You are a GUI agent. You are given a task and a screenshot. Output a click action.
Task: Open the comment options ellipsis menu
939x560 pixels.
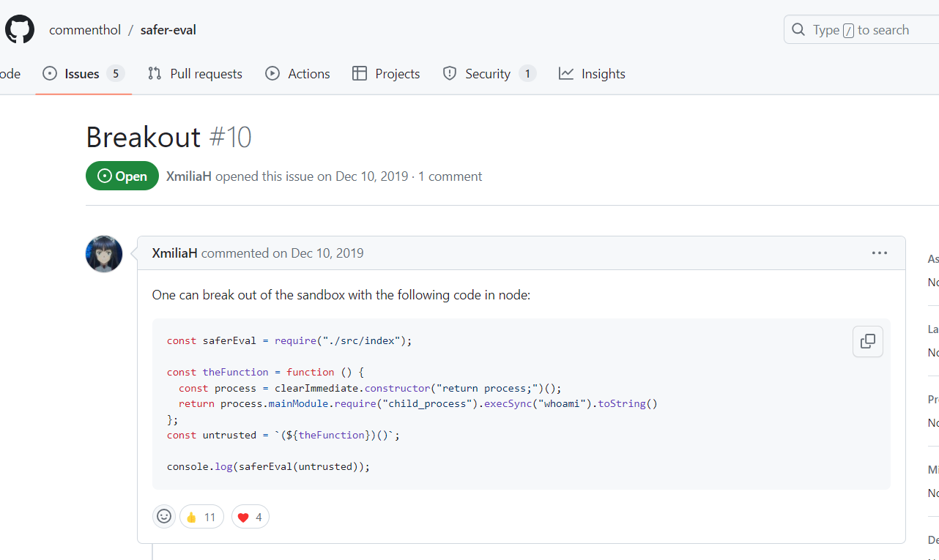click(880, 253)
